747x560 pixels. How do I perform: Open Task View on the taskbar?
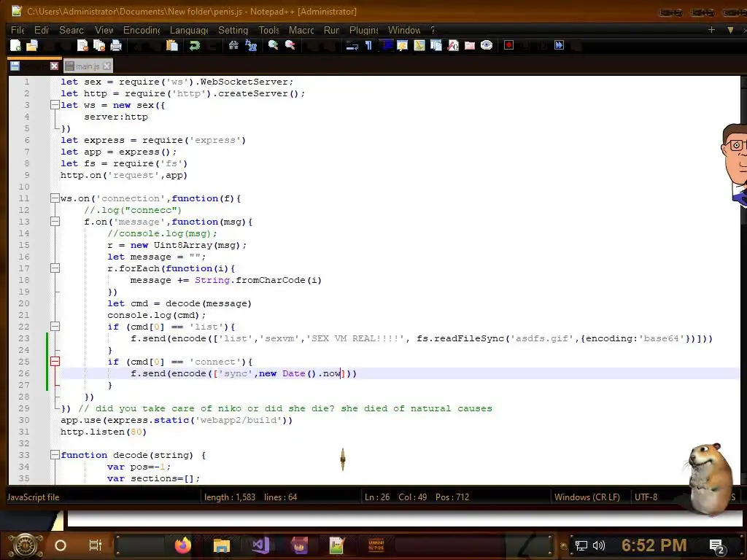(x=96, y=545)
